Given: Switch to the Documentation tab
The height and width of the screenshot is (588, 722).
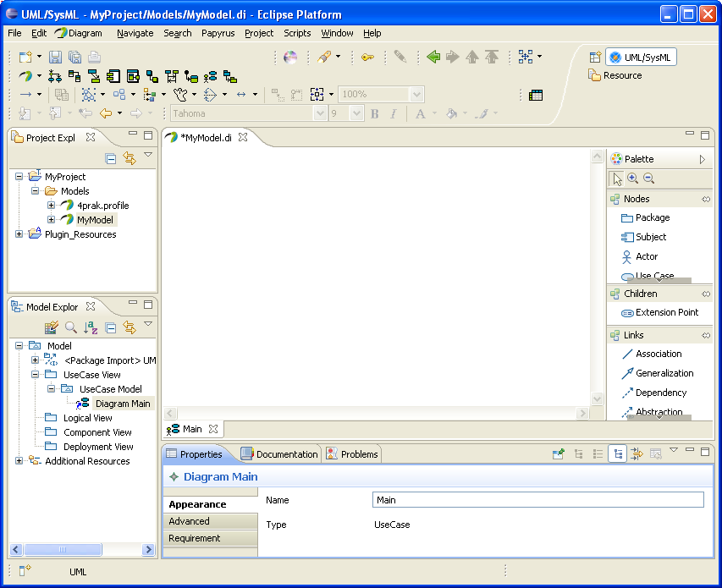Looking at the screenshot, I should (280, 454).
